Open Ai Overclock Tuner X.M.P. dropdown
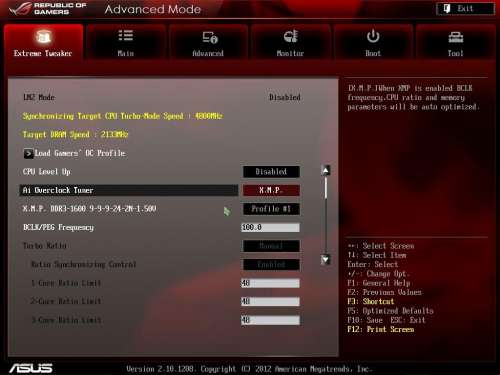Screen dimensions: 500x375 pyautogui.click(x=271, y=190)
